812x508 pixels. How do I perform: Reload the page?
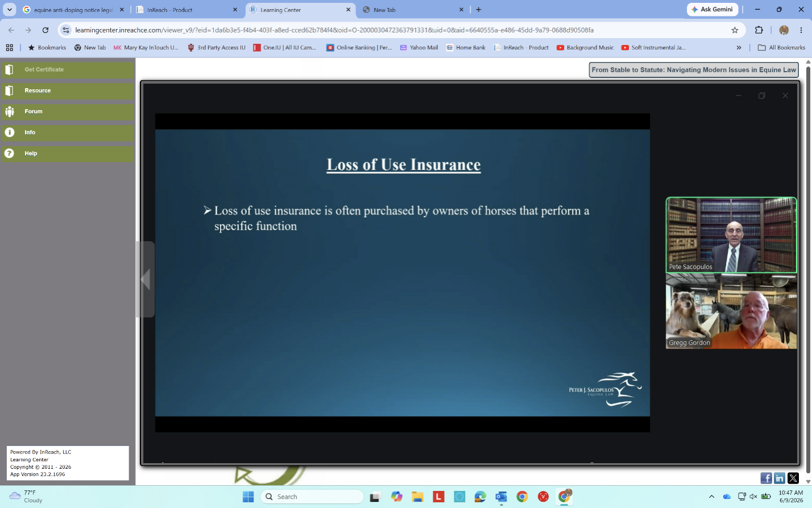pyautogui.click(x=45, y=30)
